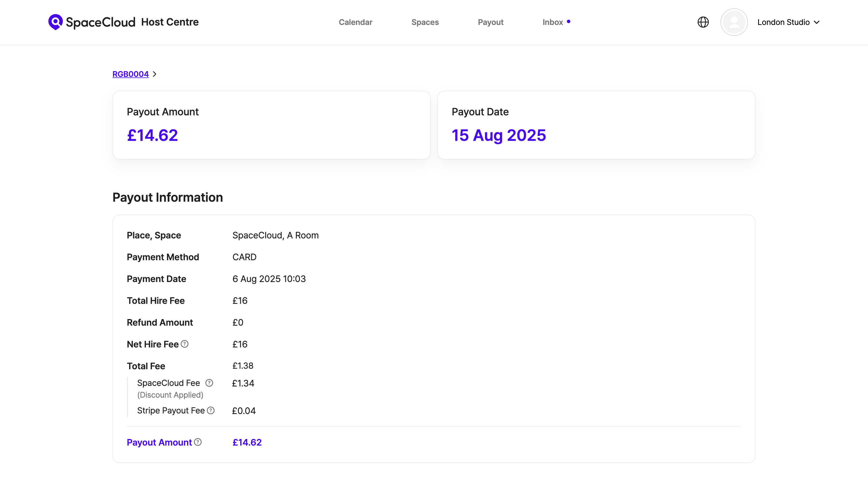Go to the Spaces menu item
The width and height of the screenshot is (868, 478).
point(425,22)
